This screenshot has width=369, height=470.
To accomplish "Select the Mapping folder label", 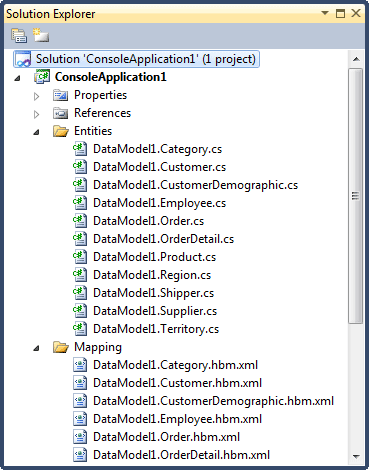I will (x=98, y=347).
